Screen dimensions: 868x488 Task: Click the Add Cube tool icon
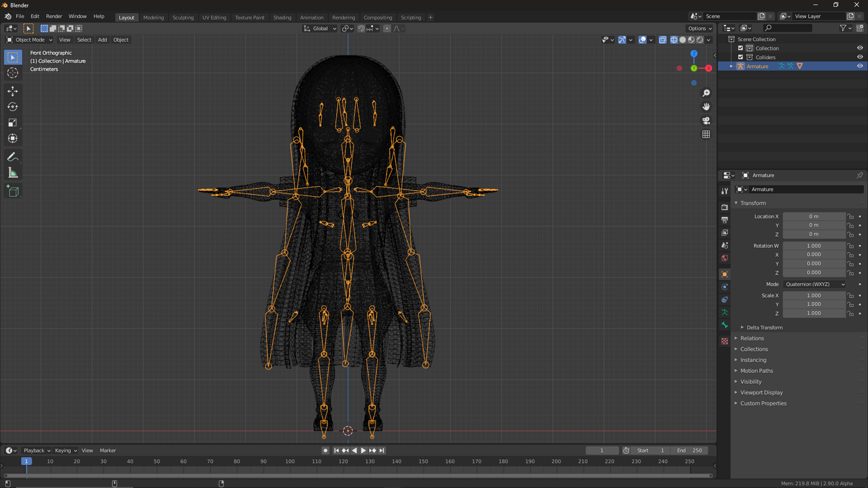pos(13,191)
